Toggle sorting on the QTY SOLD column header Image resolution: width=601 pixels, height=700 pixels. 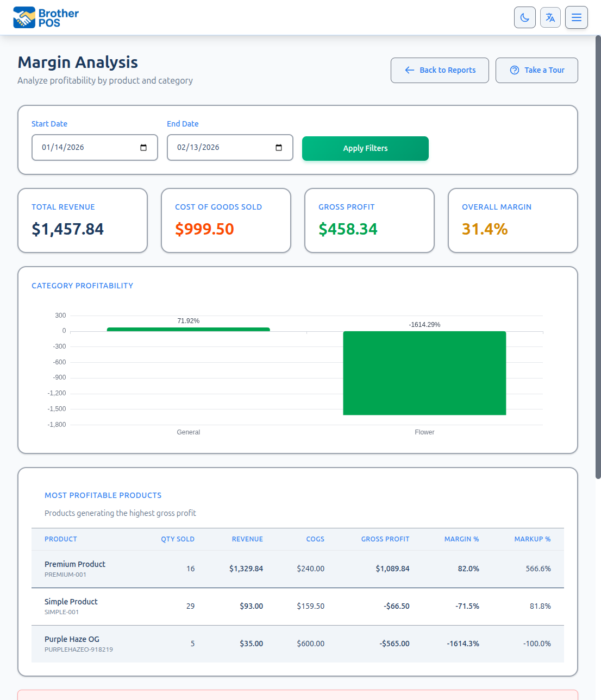point(178,539)
